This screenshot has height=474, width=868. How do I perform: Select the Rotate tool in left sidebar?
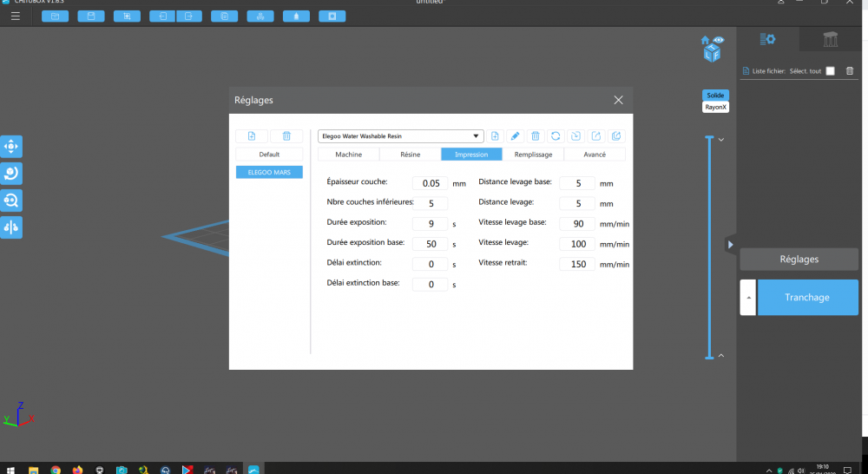coord(11,174)
